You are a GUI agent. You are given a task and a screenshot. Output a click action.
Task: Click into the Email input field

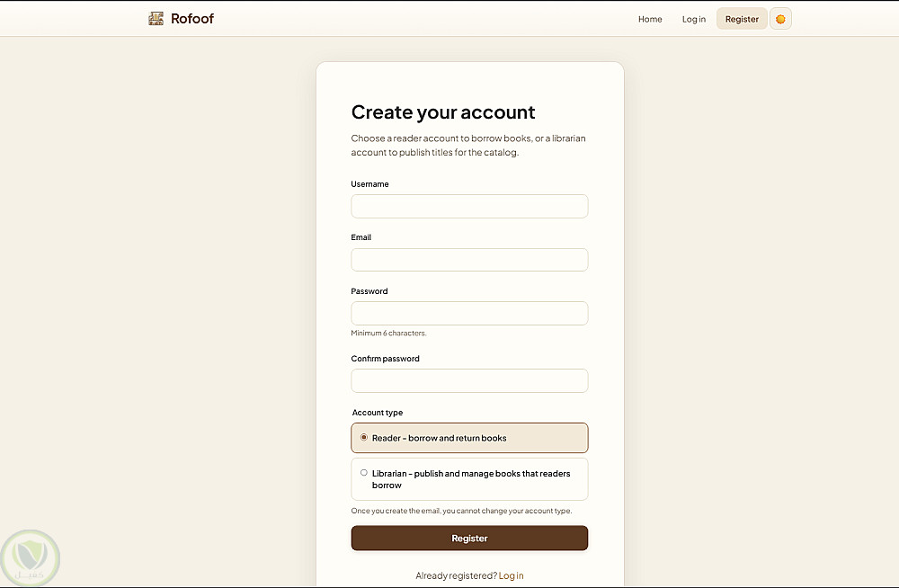coord(469,260)
